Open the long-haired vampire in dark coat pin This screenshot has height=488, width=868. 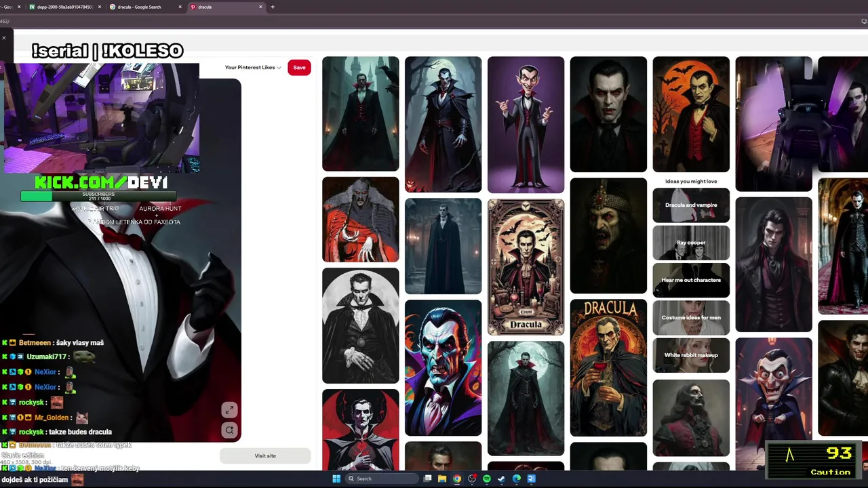[x=774, y=265]
